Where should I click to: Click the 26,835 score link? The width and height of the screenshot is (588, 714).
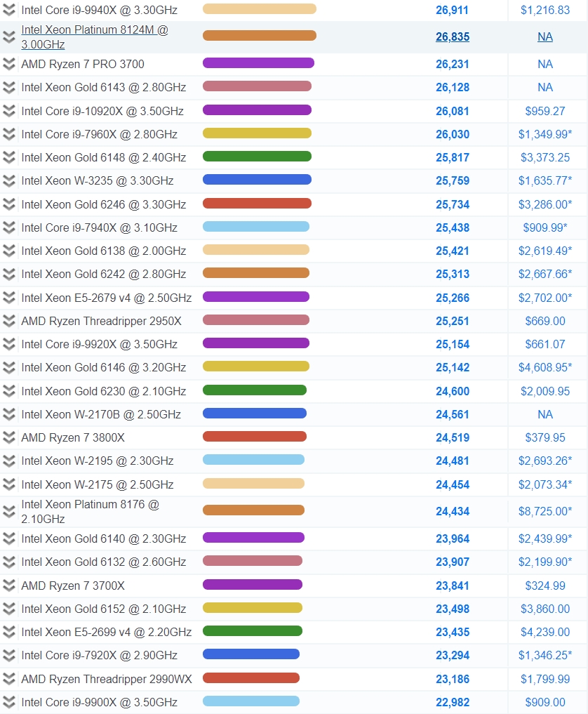pos(453,37)
